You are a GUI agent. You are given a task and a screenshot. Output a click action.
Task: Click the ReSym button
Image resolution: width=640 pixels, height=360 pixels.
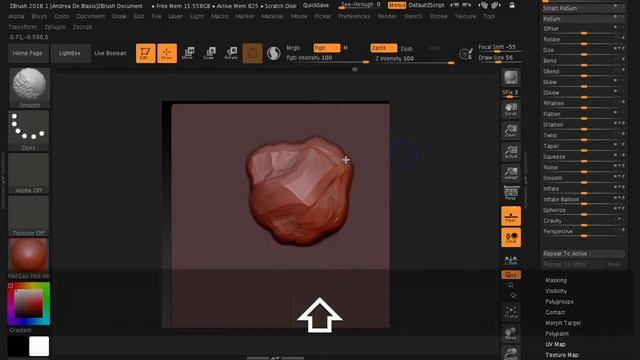click(x=583, y=19)
